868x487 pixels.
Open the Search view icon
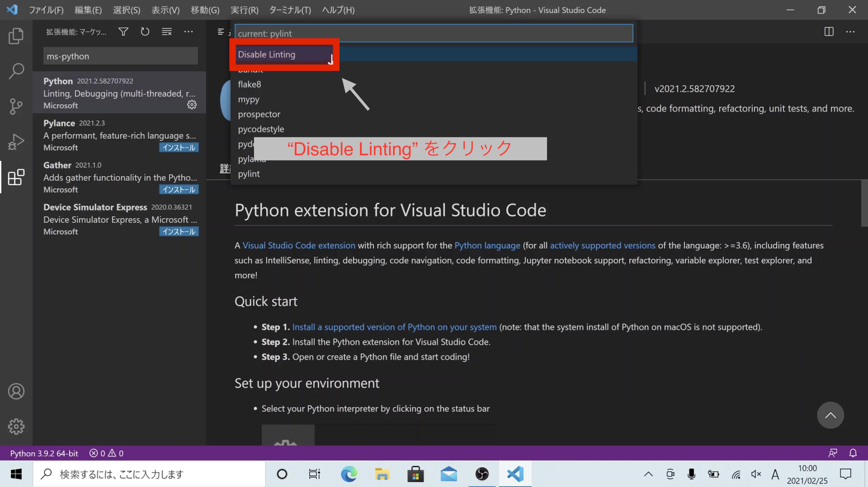16,71
